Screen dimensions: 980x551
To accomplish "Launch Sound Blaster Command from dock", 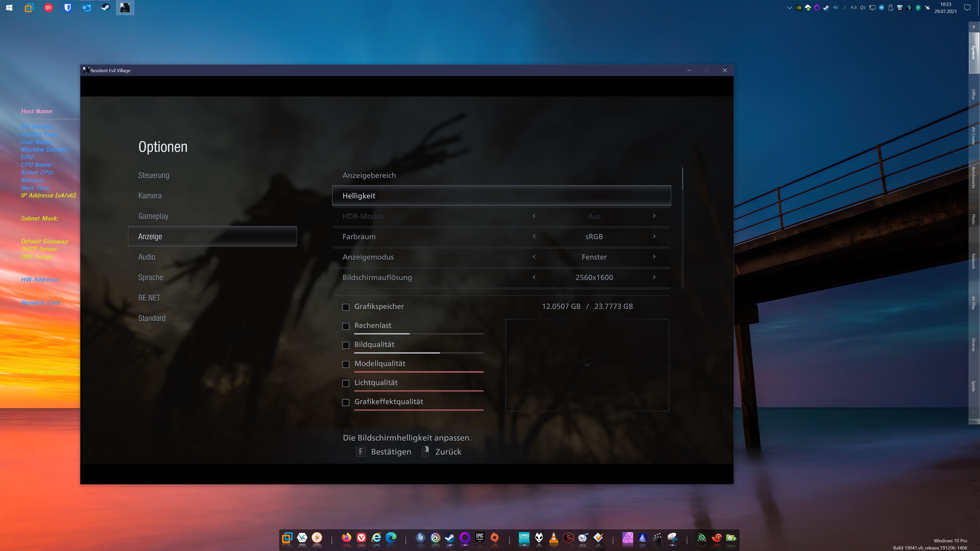I will pos(524,538).
